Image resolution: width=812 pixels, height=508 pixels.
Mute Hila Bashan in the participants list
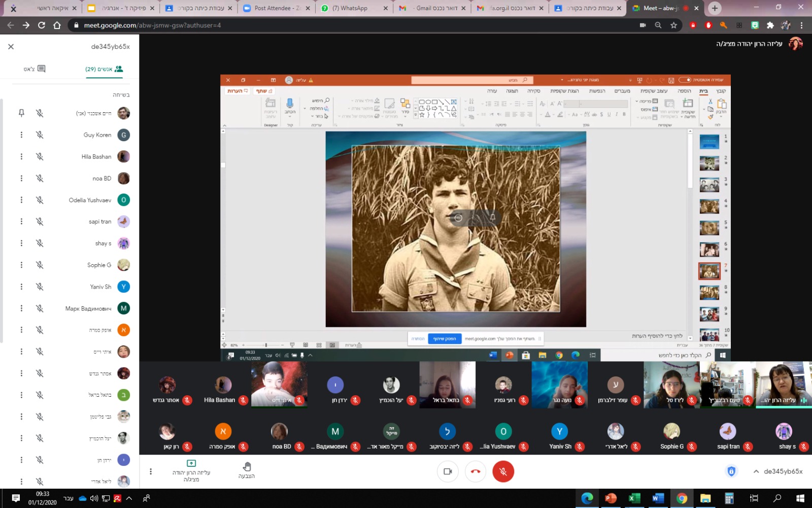click(40, 156)
